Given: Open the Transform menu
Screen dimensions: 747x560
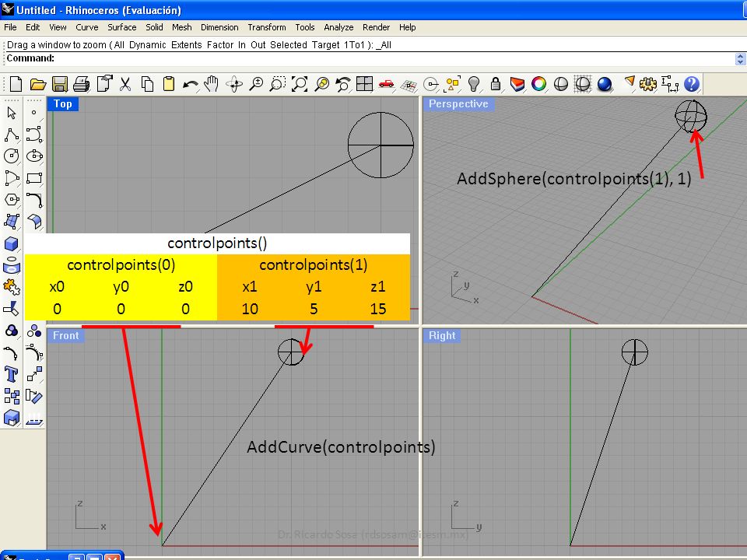Looking at the screenshot, I should [267, 28].
